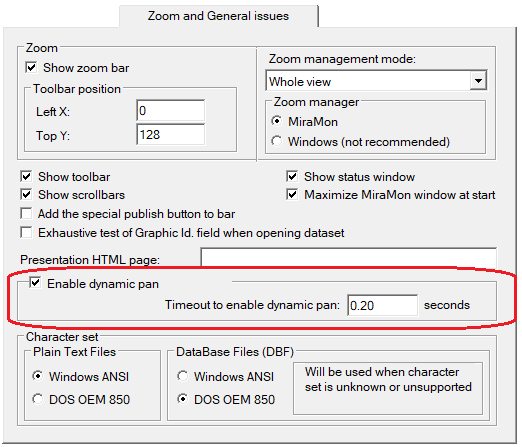
Task: Disable Maximize MiraMon window at start
Action: [x=292, y=195]
